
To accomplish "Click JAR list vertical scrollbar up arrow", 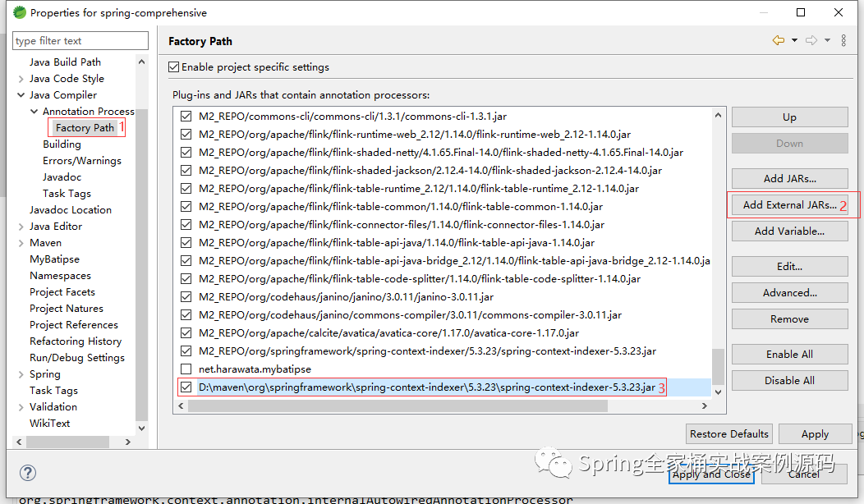I will point(718,115).
